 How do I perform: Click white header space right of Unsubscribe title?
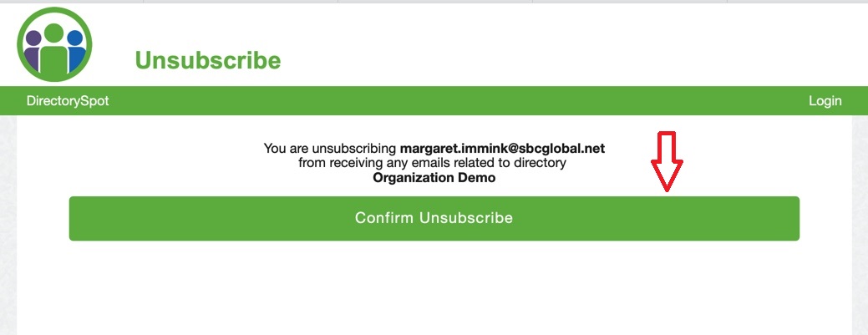[543, 50]
